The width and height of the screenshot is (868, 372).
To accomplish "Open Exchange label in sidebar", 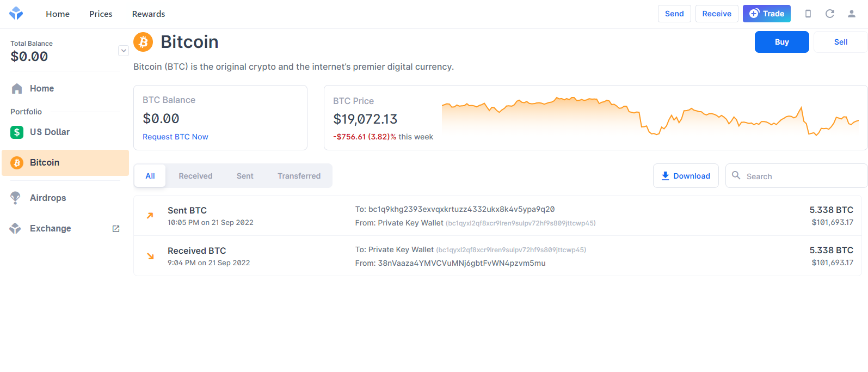I will coord(51,228).
